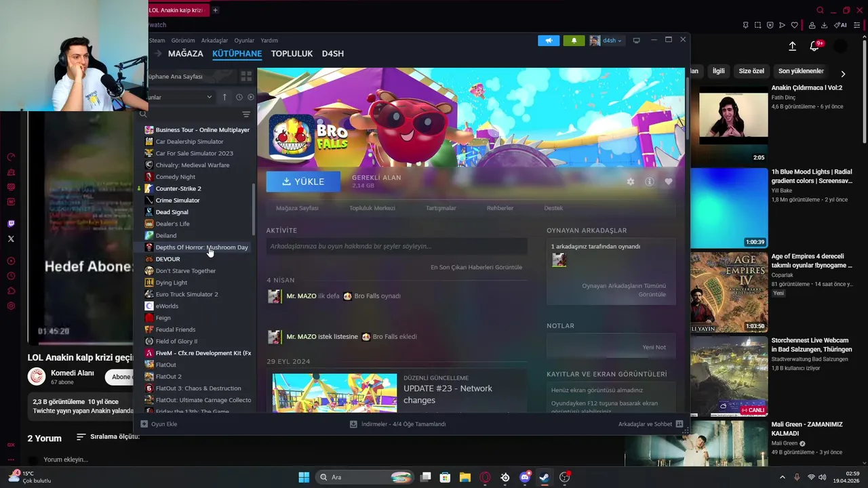The width and height of the screenshot is (868, 488).
Task: Open File Explorer from the taskbar
Action: coord(465,477)
